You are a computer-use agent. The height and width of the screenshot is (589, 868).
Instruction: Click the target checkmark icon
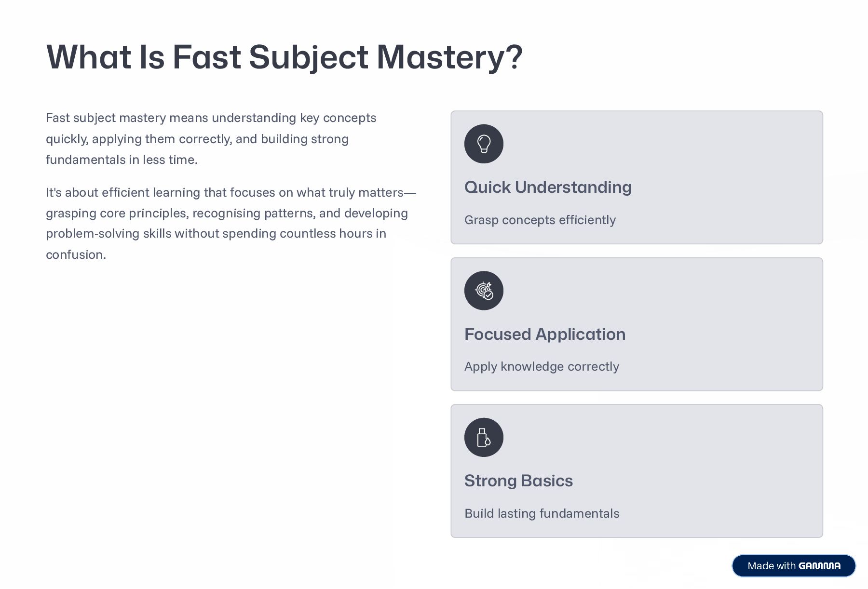(484, 291)
